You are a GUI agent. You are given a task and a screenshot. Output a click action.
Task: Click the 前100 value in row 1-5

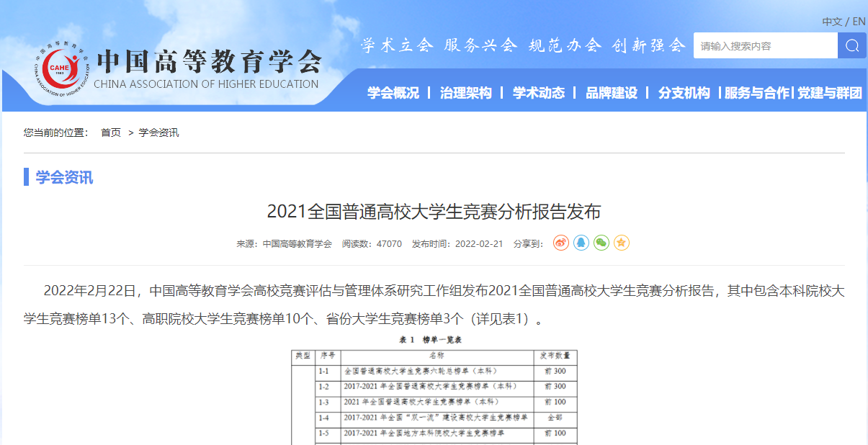555,433
